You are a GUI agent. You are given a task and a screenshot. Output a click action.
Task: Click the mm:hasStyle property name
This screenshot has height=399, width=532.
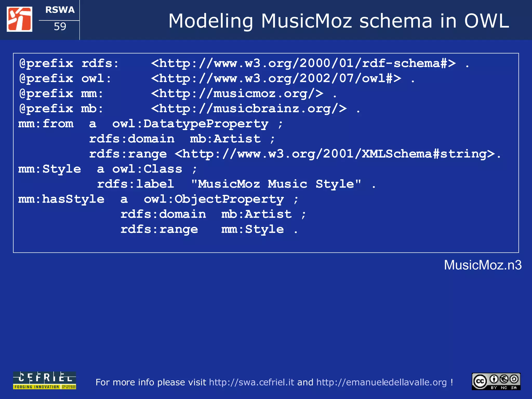pyautogui.click(x=61, y=199)
